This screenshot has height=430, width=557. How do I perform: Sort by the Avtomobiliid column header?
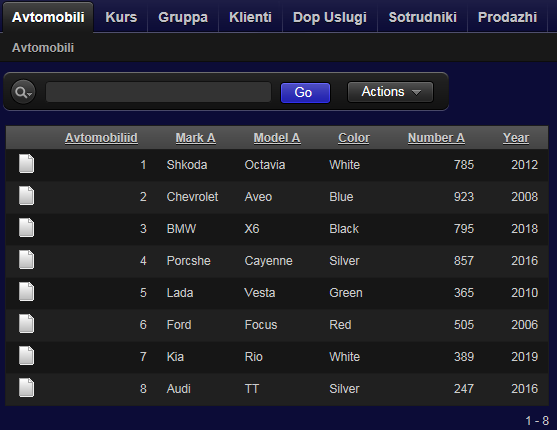pyautogui.click(x=101, y=138)
